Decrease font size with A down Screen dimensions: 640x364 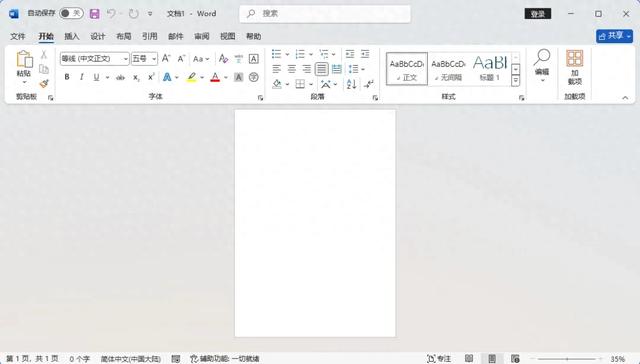(181, 59)
